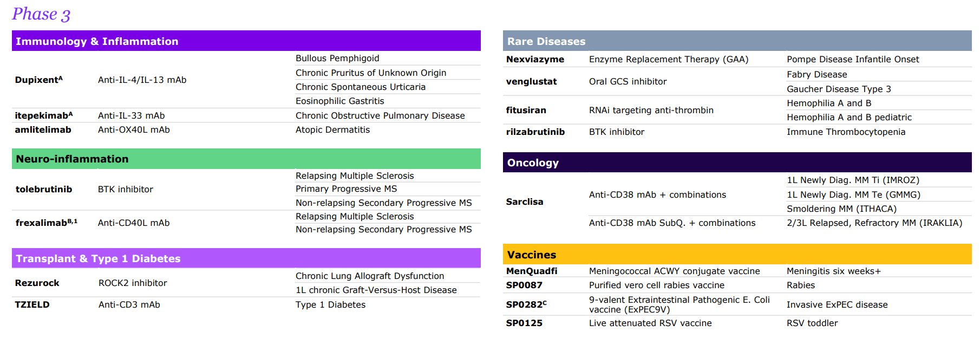Screen dimensions: 980x338
Task: Click the yellow Vaccines section header
Action: click(x=531, y=255)
